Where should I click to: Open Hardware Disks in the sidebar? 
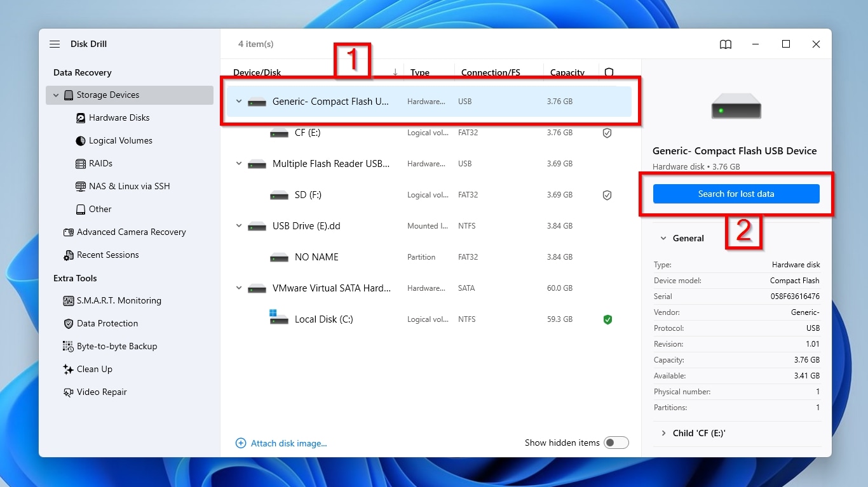(x=119, y=118)
